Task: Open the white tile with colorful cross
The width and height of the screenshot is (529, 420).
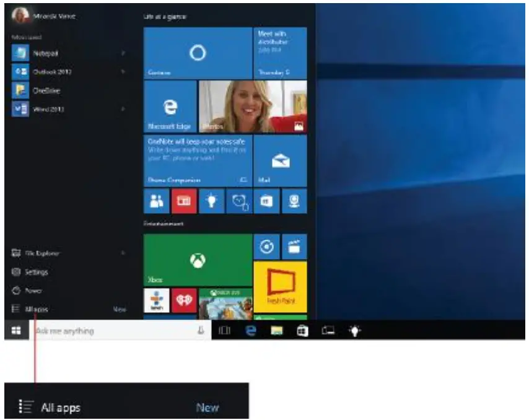Action: (156, 300)
